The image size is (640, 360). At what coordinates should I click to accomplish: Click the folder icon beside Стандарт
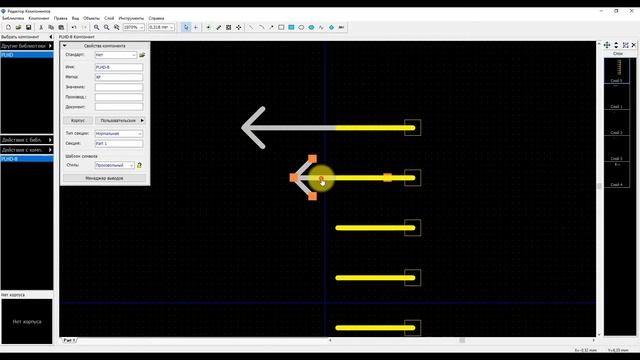point(142,55)
